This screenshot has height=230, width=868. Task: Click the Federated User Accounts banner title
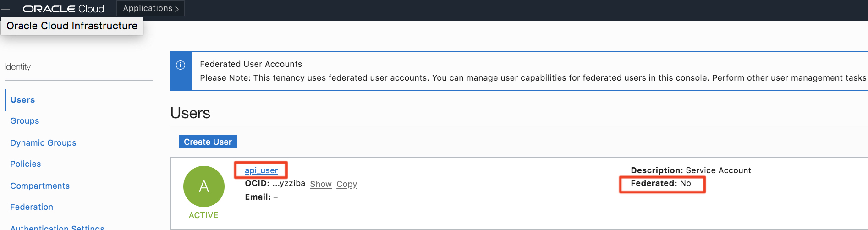pos(251,64)
